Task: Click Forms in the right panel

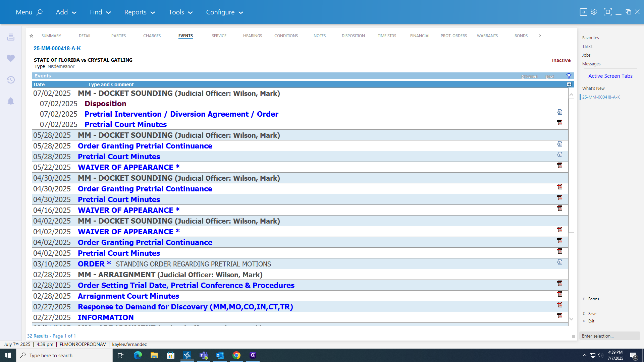Action: (x=593, y=299)
